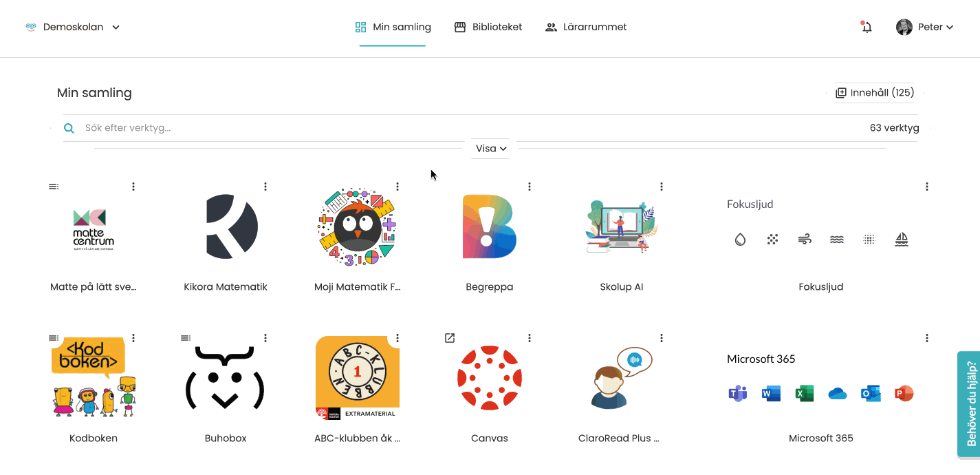This screenshot has height=475, width=980.
Task: Launch Microsoft Teams icon
Action: click(x=738, y=394)
